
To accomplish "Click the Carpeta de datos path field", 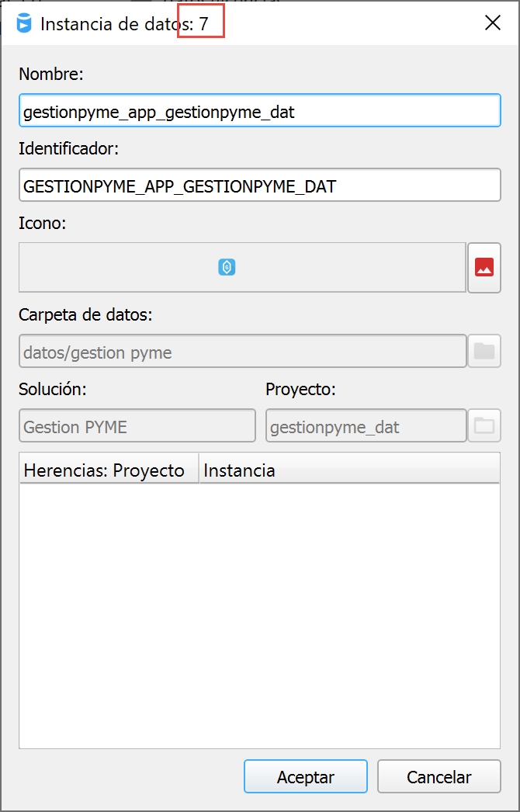I will [242, 352].
